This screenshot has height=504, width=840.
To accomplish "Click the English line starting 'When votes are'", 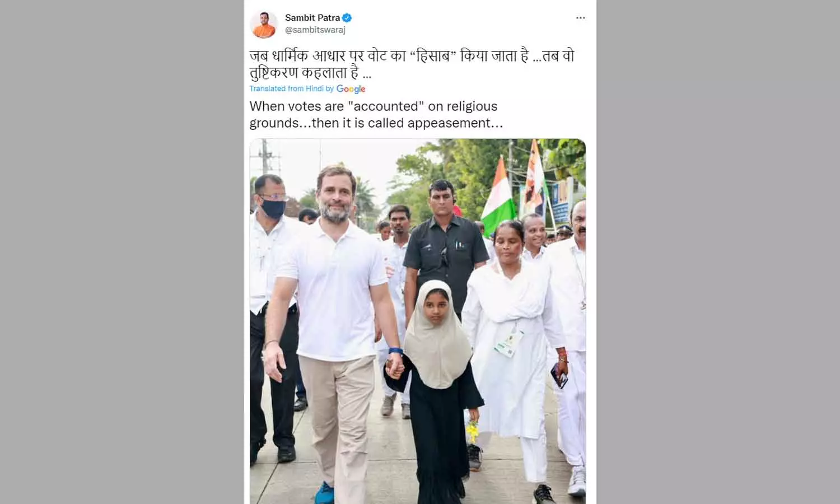I will coord(374,106).
